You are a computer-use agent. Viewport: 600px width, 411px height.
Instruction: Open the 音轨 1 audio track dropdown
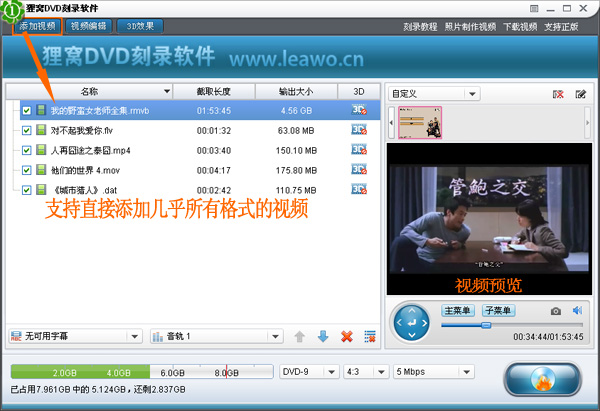tap(217, 336)
